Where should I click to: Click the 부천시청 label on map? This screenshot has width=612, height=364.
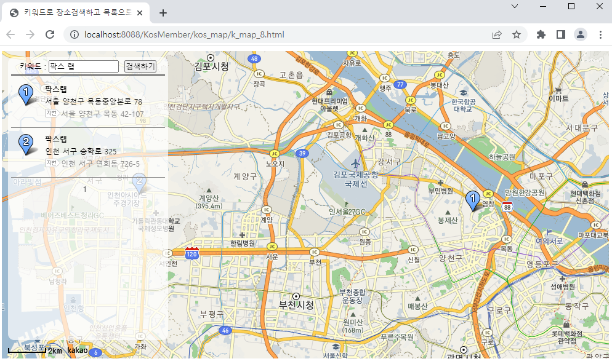pyautogui.click(x=296, y=305)
